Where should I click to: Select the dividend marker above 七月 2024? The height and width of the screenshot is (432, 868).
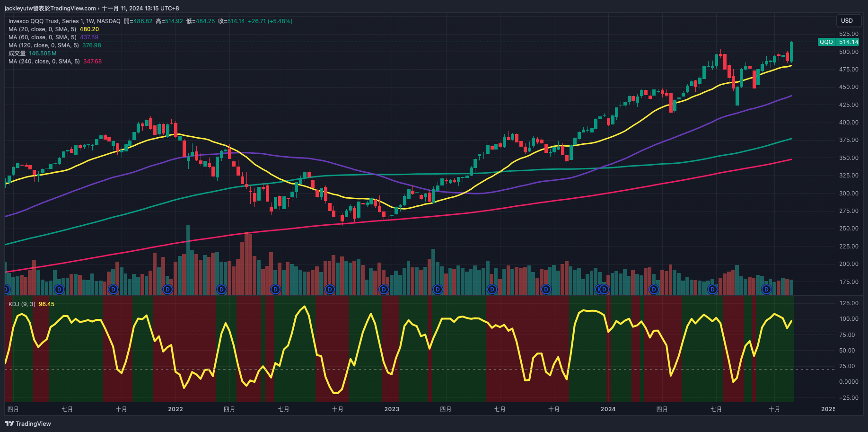(x=712, y=289)
